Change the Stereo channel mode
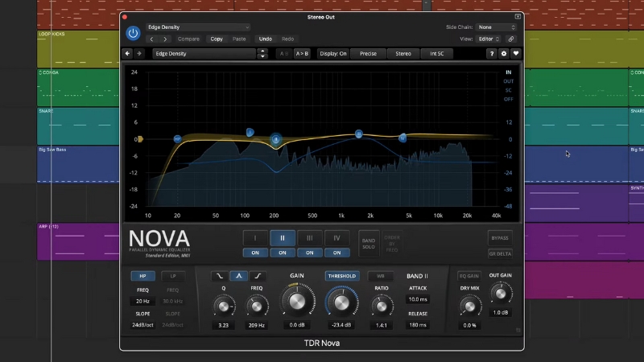The image size is (644, 362). click(x=403, y=53)
